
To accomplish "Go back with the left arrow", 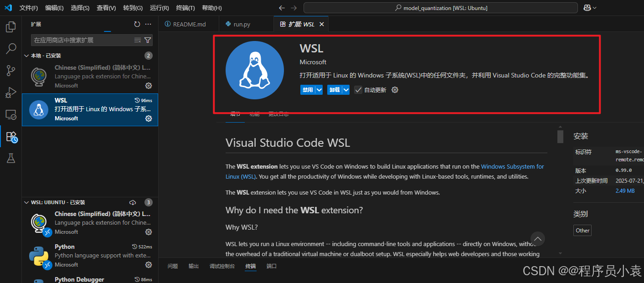I will 282,8.
